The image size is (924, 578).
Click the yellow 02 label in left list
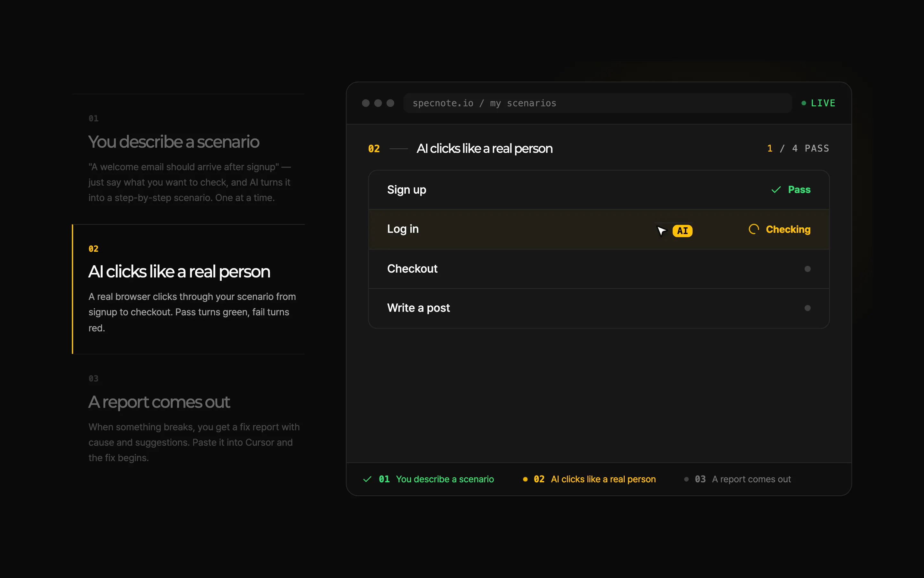(94, 249)
